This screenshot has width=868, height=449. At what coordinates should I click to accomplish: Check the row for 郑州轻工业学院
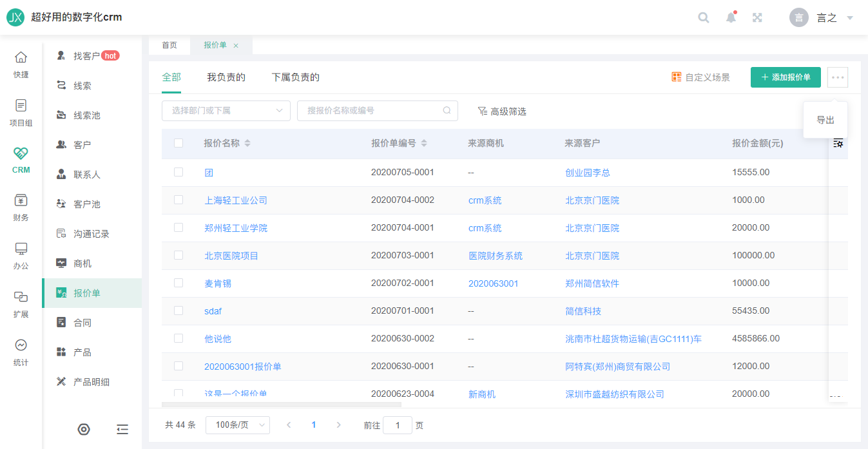click(178, 227)
